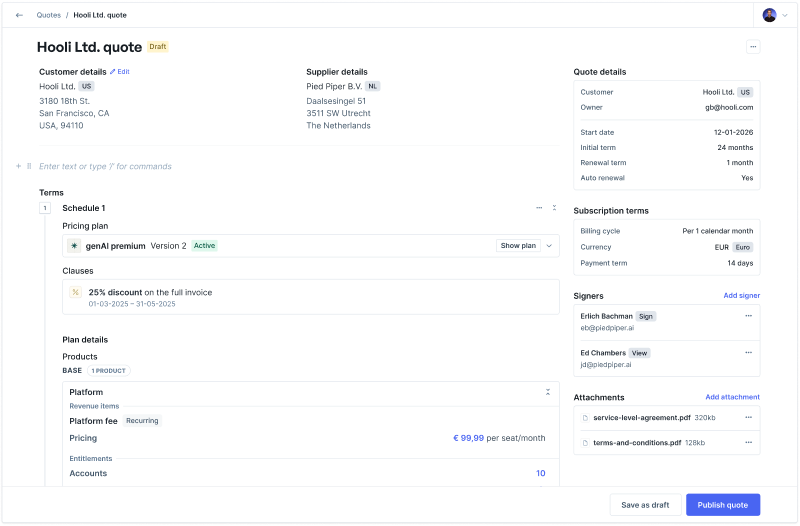Viewport: 800px width, 526px height.
Task: Click owner email gb@hooli.com
Action: tap(729, 108)
